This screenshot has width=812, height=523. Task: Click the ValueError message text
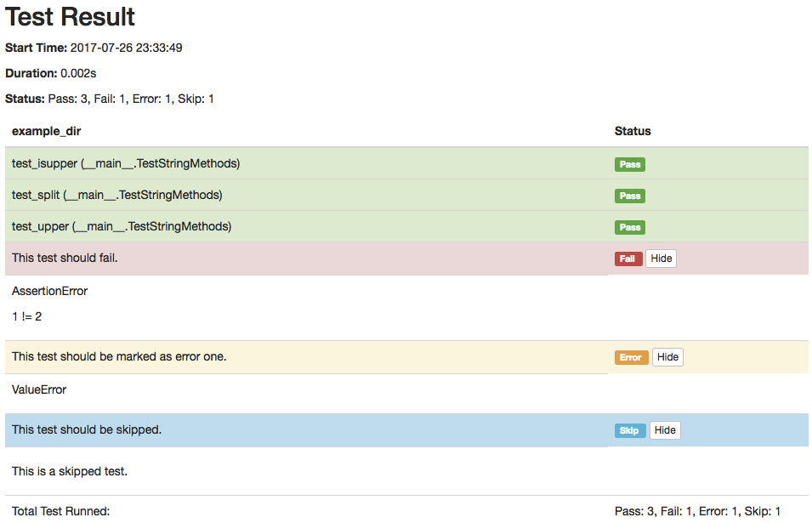(39, 389)
